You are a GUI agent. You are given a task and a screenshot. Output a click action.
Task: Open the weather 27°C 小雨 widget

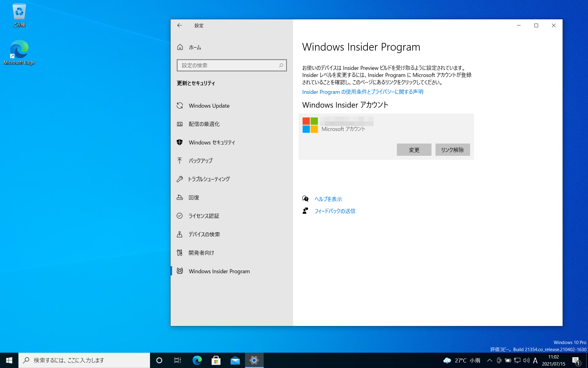pos(462,360)
